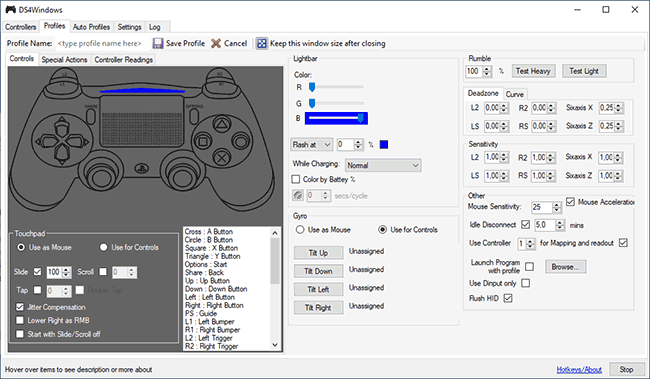Enable Start with Slide/Scroll off
650x379 pixels.
(x=19, y=334)
